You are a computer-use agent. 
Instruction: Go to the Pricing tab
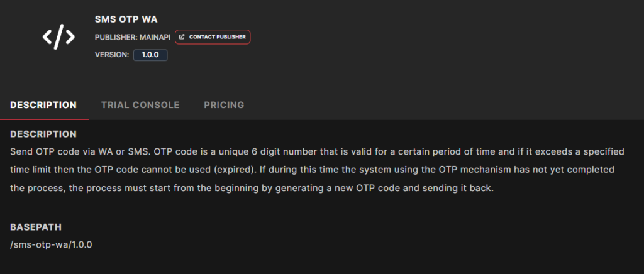[x=224, y=105]
